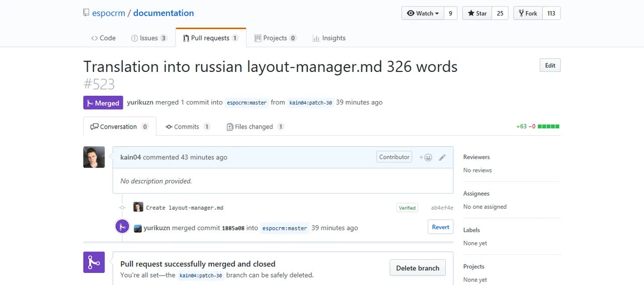Viewport: 644px width, 285px height.
Task: Open the Reviewers sidebar section
Action: pos(476,157)
